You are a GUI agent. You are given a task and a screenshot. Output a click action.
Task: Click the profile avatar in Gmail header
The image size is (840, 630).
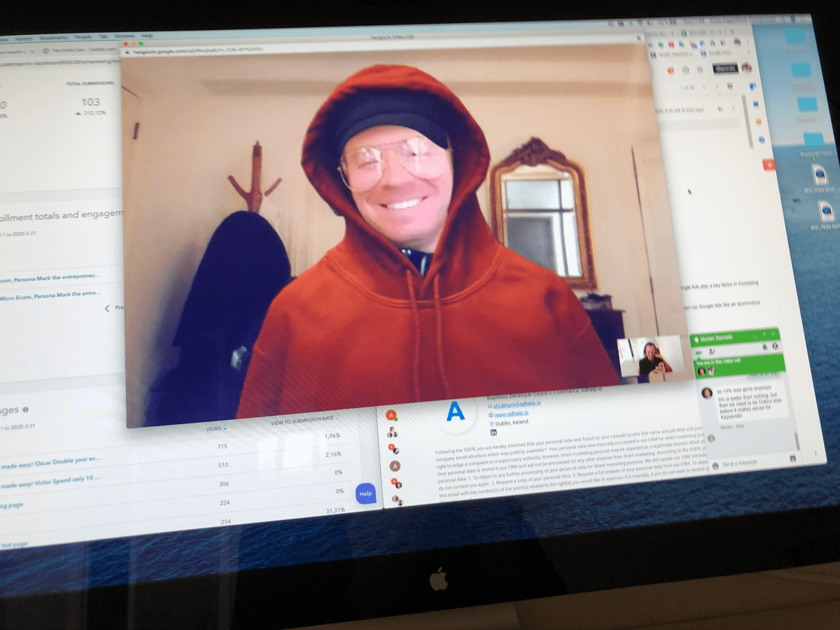(747, 67)
